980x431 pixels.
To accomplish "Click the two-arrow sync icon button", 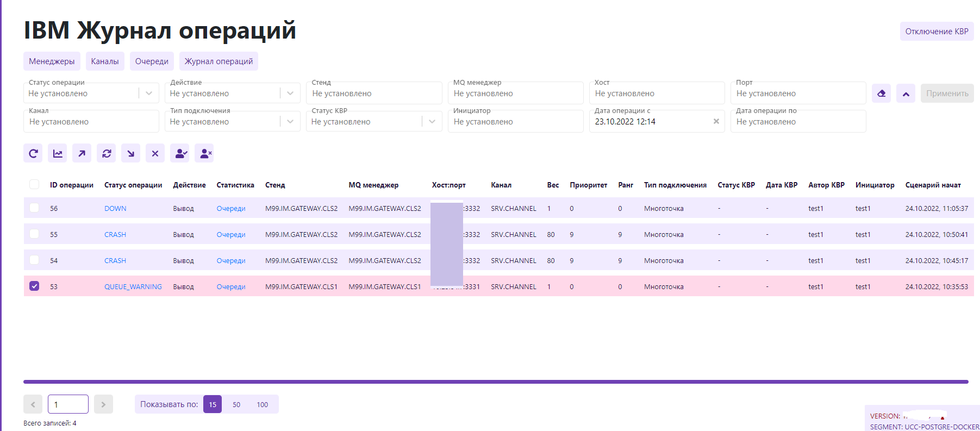I will (107, 153).
